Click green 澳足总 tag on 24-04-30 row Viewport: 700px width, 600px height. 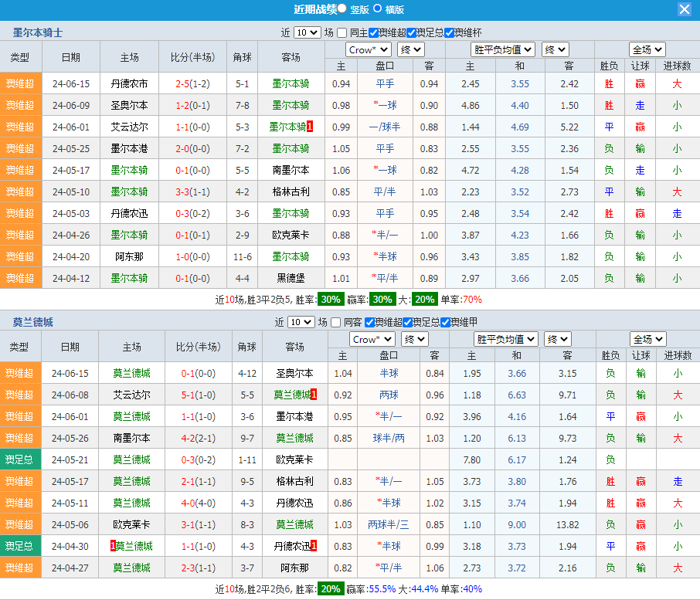(x=20, y=546)
